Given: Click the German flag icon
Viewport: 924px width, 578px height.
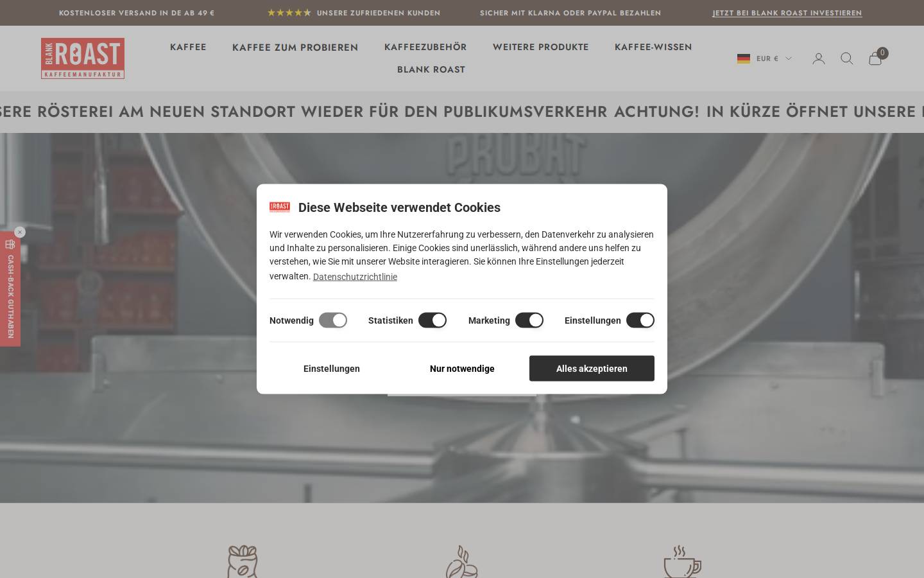Looking at the screenshot, I should coord(744,58).
